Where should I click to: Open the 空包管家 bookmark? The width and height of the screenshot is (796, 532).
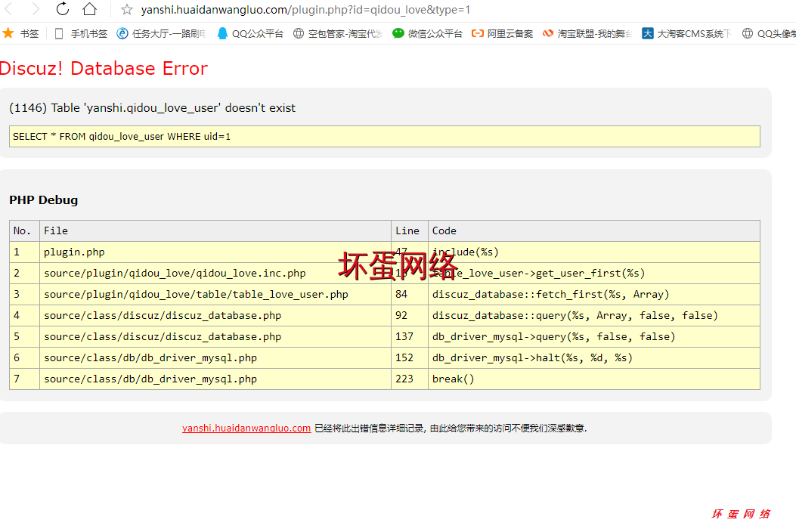[x=338, y=33]
